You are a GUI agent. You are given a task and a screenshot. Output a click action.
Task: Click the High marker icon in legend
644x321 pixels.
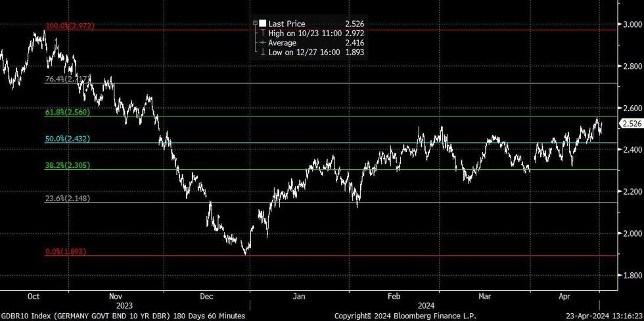[263, 34]
